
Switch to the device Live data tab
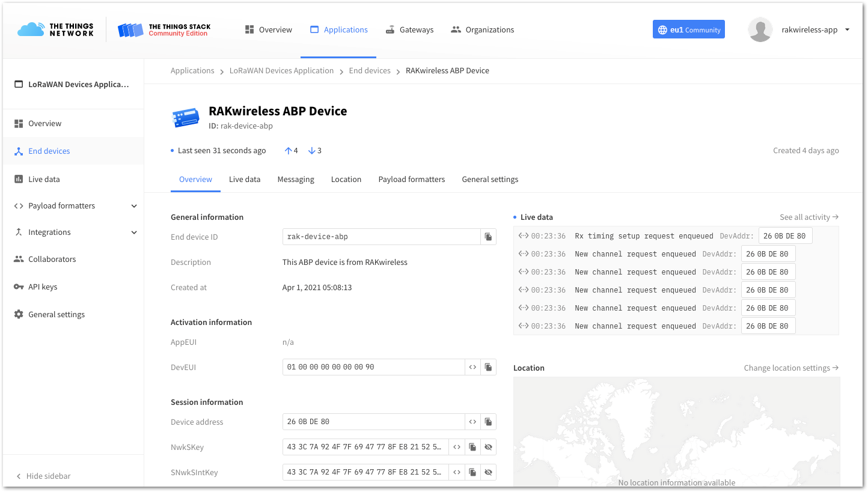[245, 179]
